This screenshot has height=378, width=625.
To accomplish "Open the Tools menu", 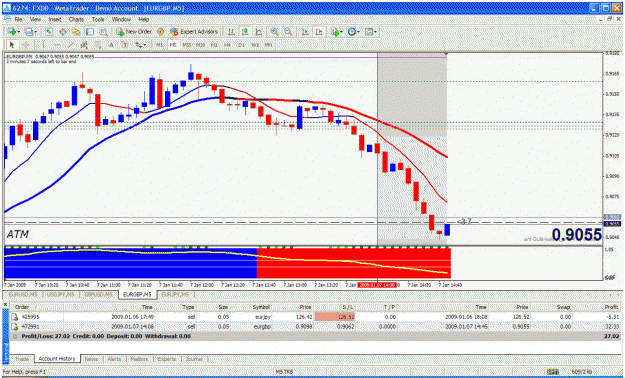I will click(x=98, y=19).
